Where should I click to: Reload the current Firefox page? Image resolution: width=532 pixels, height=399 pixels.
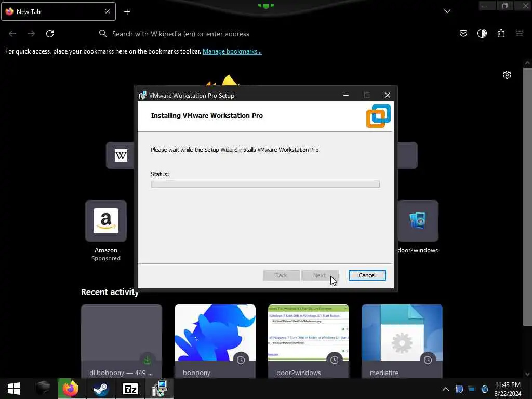tap(50, 34)
